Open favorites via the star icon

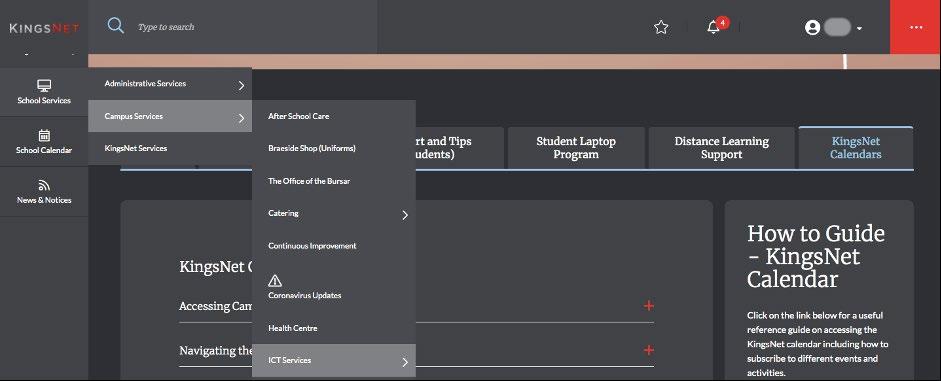(661, 27)
